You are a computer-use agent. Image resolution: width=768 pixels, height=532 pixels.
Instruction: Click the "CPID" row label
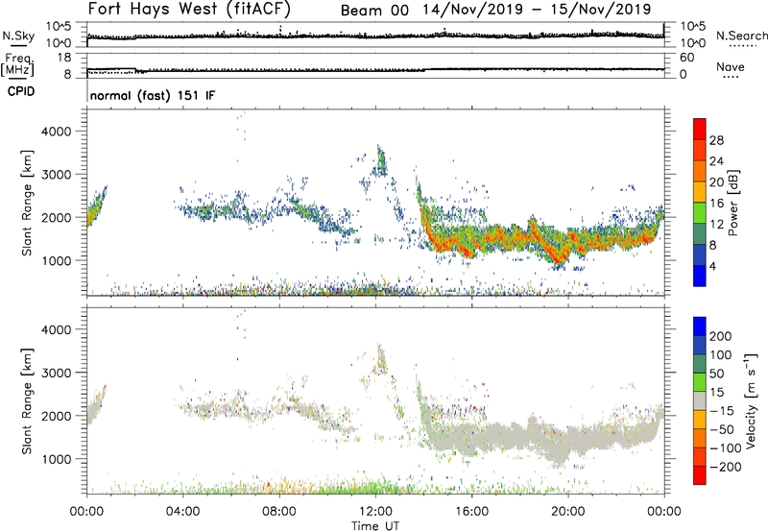point(21,91)
